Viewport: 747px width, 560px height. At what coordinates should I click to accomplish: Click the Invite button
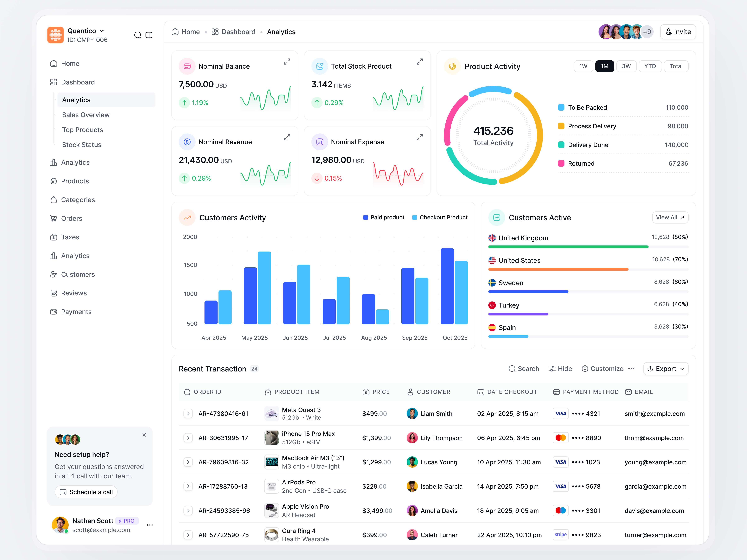pyautogui.click(x=678, y=32)
